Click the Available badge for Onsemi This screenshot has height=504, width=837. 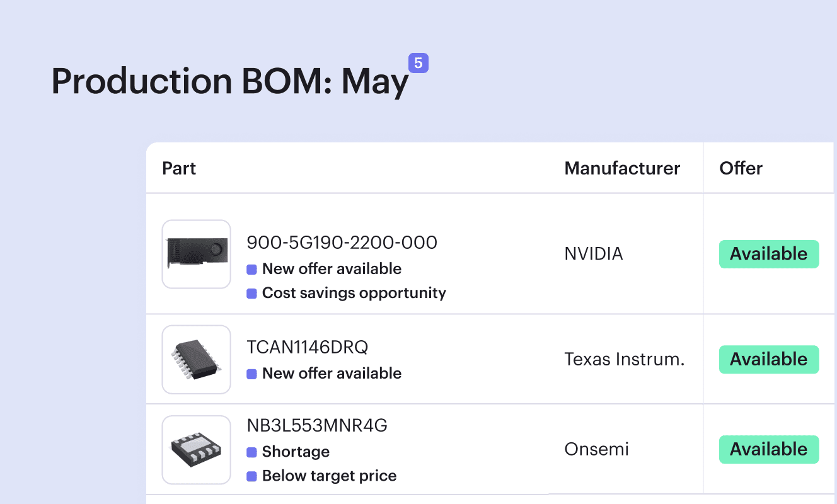coord(769,449)
